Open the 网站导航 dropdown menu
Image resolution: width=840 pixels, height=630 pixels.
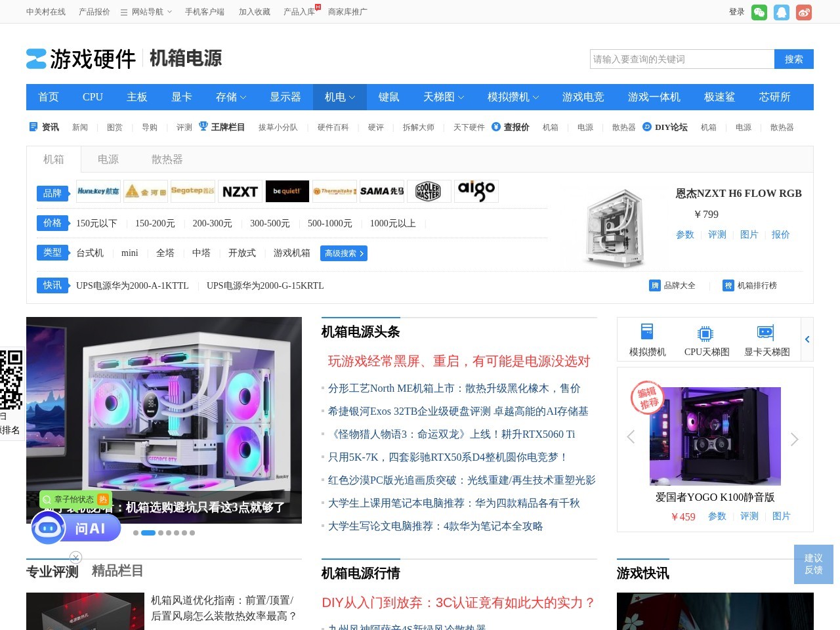[146, 11]
